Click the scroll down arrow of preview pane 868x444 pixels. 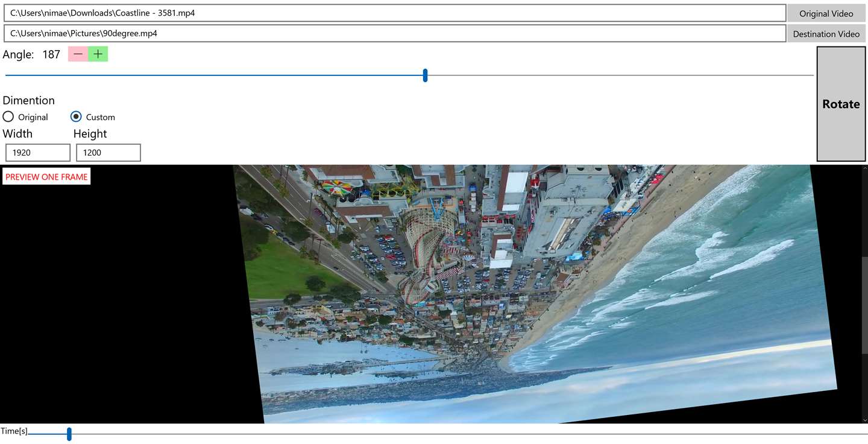tap(865, 419)
